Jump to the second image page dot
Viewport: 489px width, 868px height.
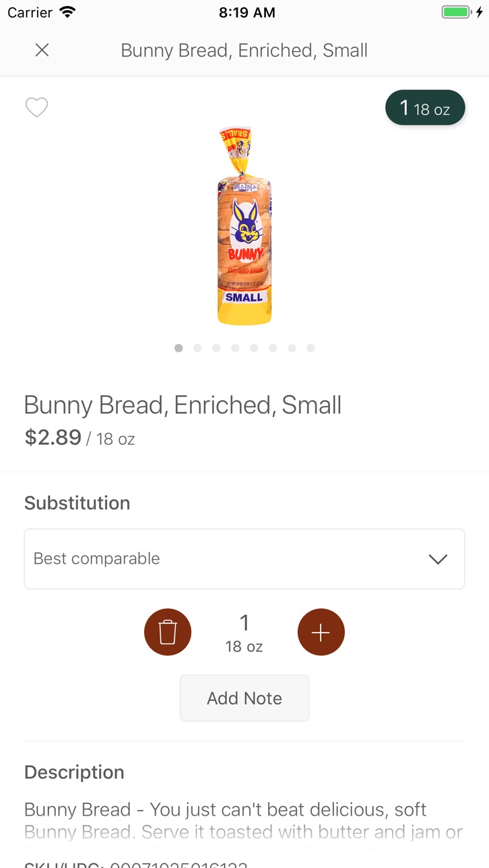pos(197,348)
